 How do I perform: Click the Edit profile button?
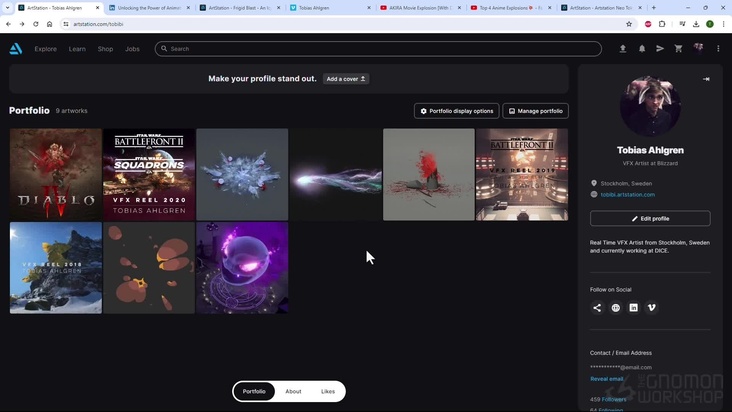650,218
